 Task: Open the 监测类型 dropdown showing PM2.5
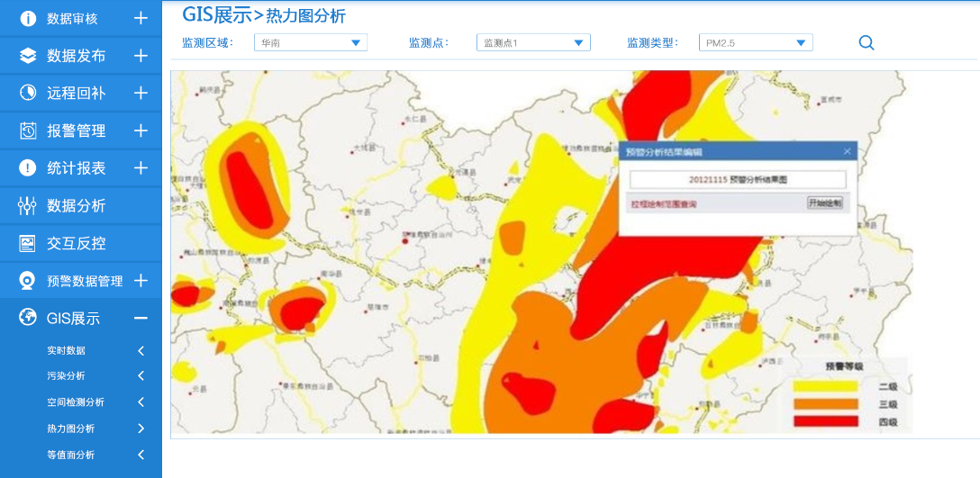[756, 42]
